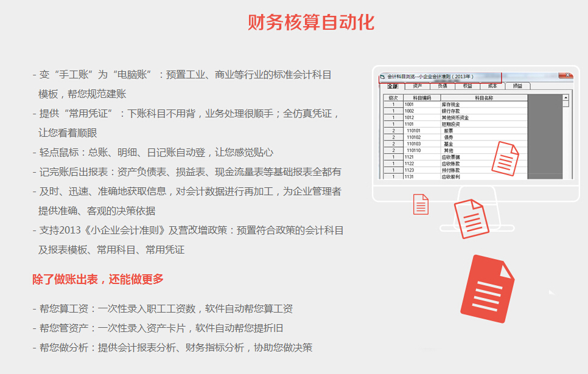The height and width of the screenshot is (374, 588).
Task: Select the 损益 tab
Action: point(517,86)
